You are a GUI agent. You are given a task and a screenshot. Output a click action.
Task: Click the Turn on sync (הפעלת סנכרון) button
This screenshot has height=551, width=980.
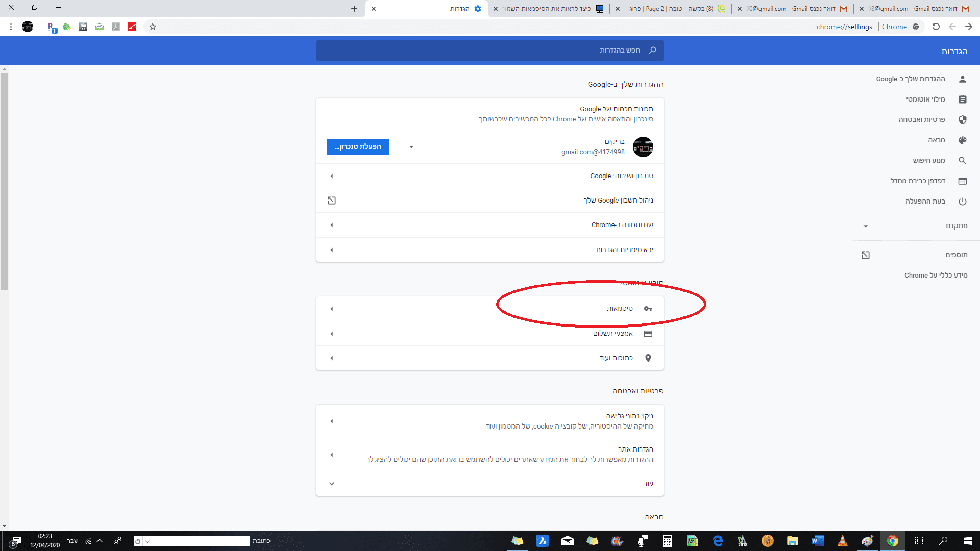point(358,147)
